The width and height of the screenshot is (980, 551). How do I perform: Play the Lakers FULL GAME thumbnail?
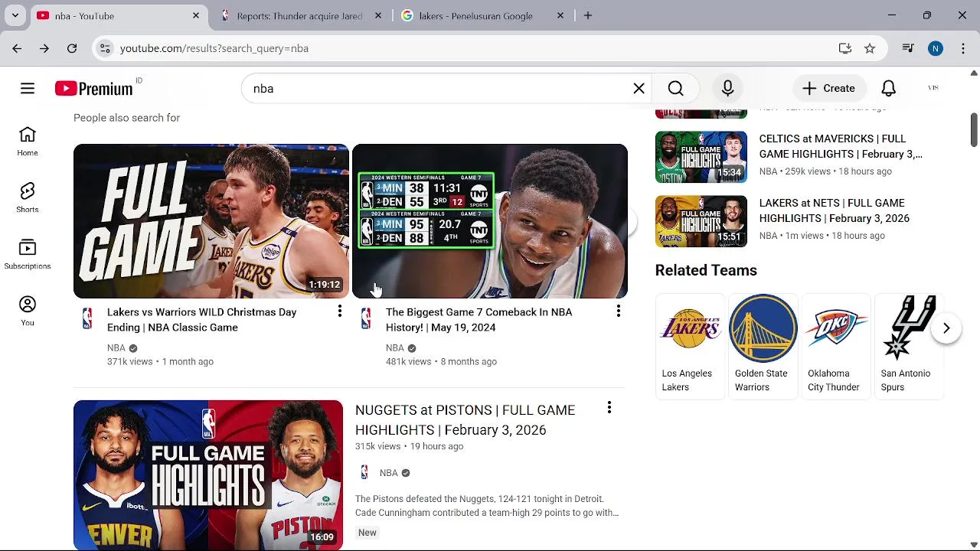[x=211, y=221]
